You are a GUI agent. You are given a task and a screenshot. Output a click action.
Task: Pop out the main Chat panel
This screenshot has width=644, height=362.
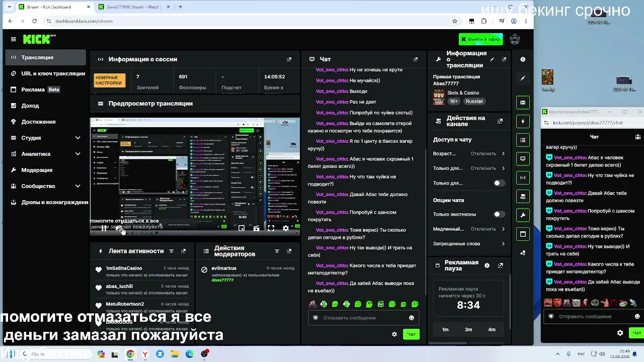(x=415, y=59)
